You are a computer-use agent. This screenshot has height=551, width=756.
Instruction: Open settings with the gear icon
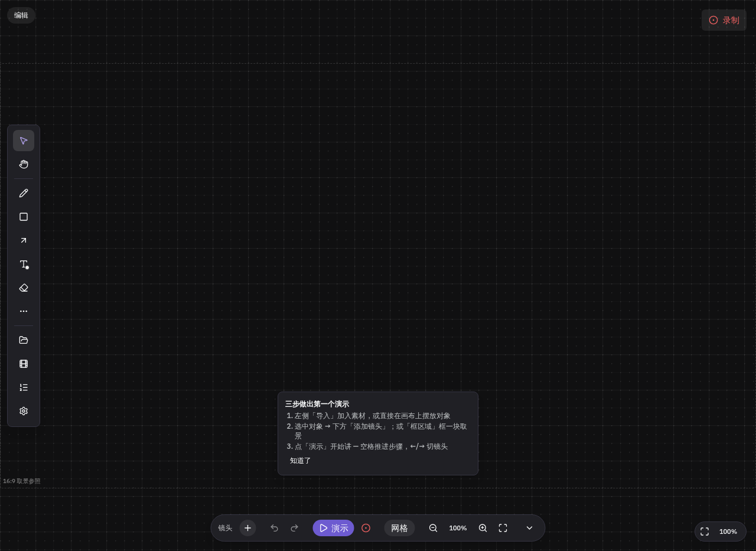[x=24, y=411]
